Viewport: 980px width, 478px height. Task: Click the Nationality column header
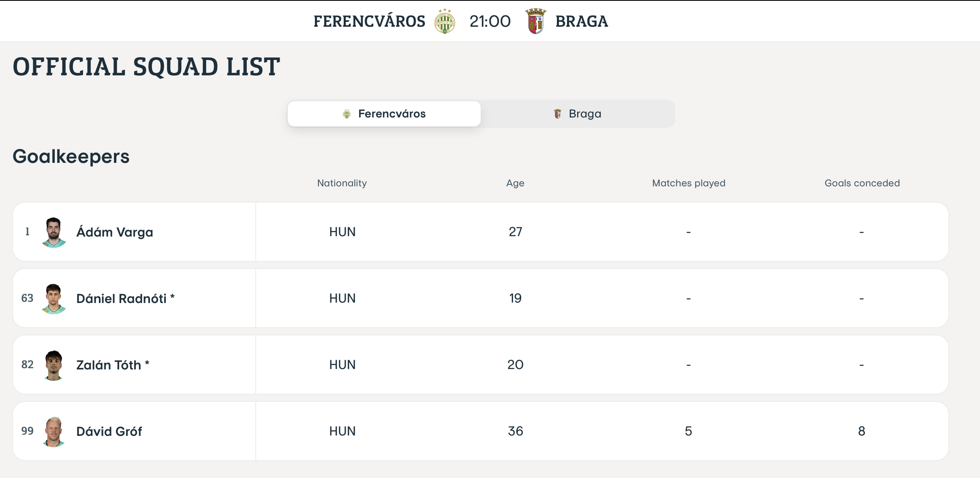tap(342, 183)
